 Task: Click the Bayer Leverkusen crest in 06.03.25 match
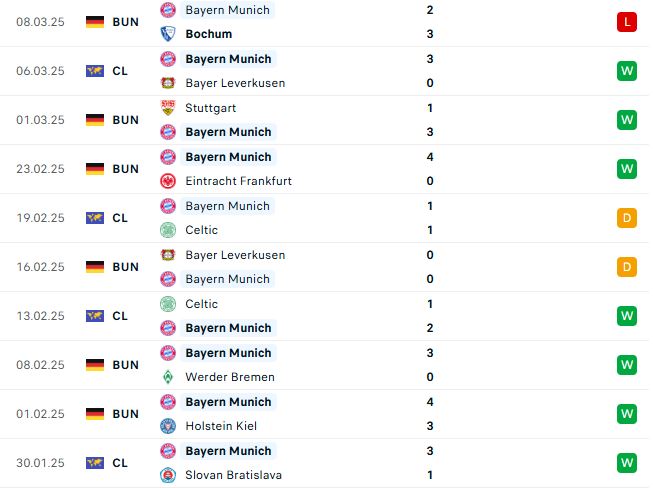168,83
